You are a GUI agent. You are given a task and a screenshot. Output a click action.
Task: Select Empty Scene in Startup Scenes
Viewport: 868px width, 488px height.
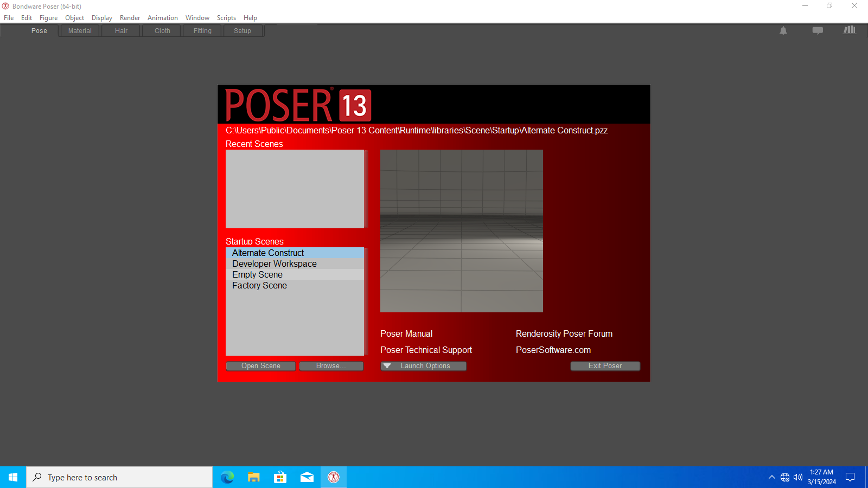[295, 274]
